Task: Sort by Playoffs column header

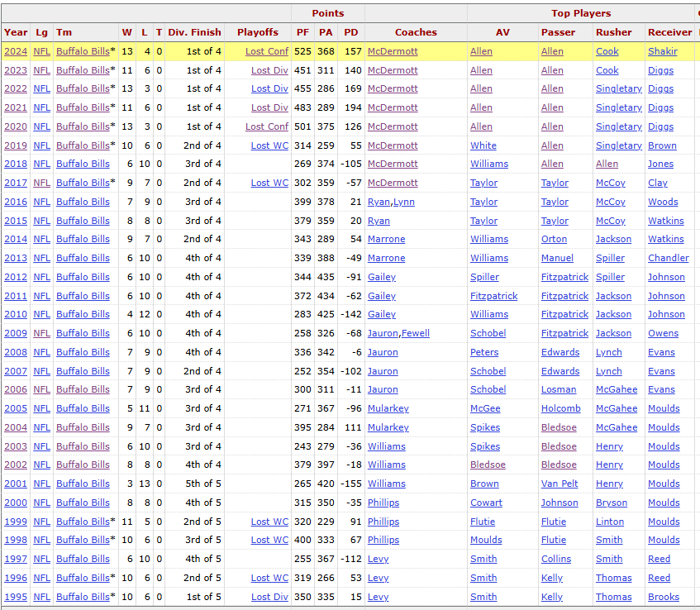Action: 258,32
